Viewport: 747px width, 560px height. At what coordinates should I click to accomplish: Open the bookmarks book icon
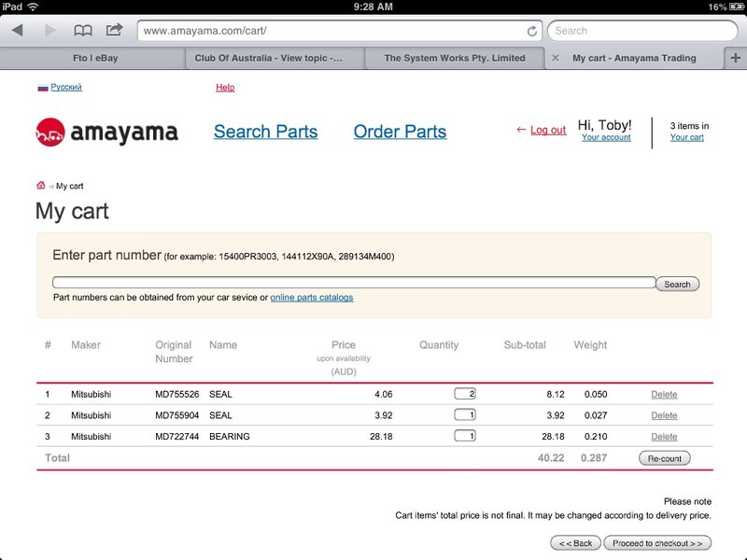pos(83,31)
